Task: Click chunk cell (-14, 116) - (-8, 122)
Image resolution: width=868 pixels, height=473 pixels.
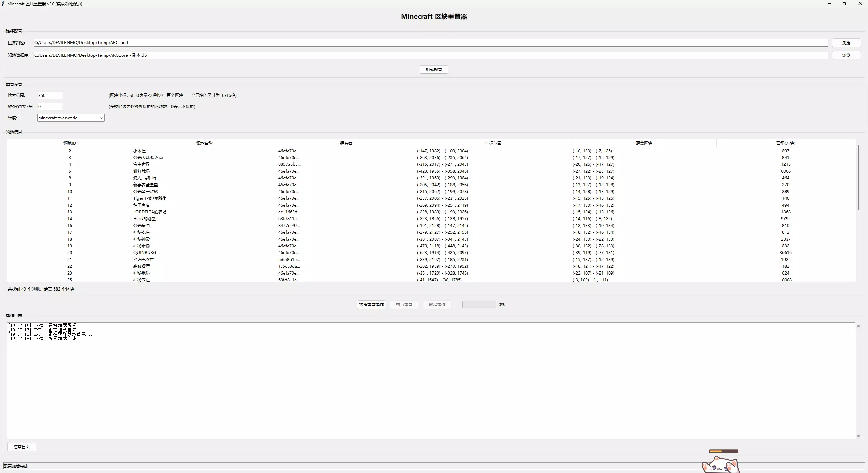Action: [x=592, y=218]
